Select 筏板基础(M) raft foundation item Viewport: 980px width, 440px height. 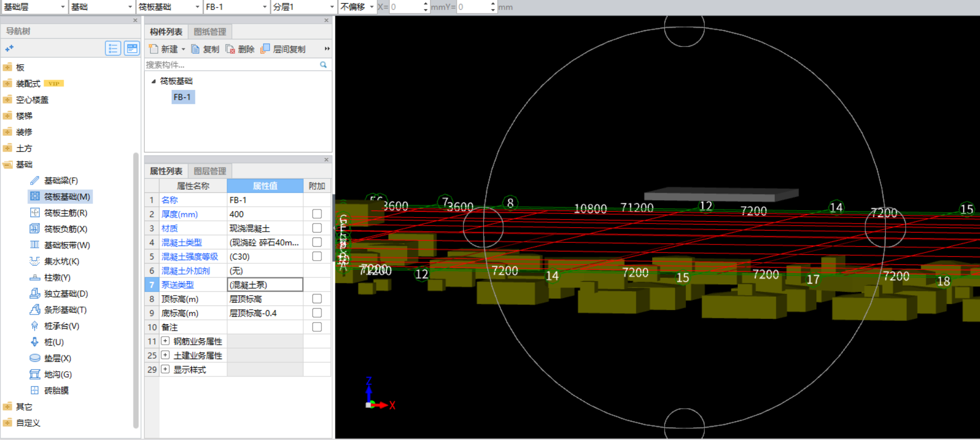click(60, 197)
